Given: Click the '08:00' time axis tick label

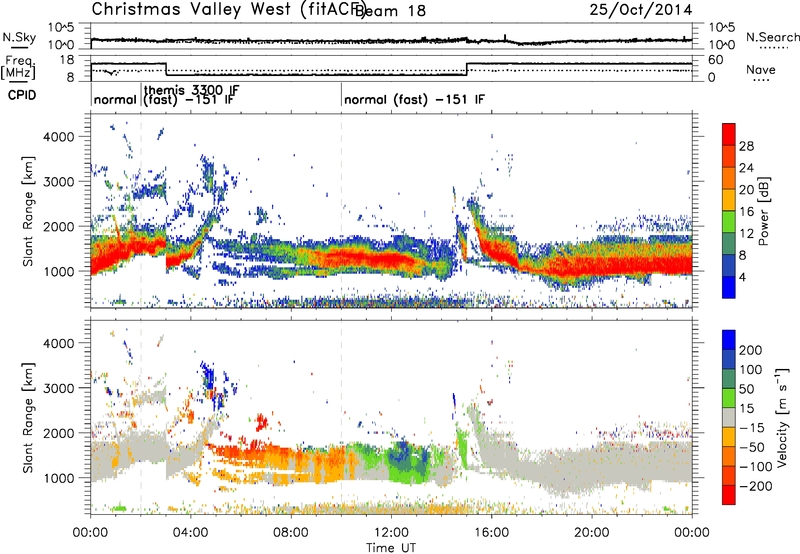Looking at the screenshot, I should [x=291, y=533].
